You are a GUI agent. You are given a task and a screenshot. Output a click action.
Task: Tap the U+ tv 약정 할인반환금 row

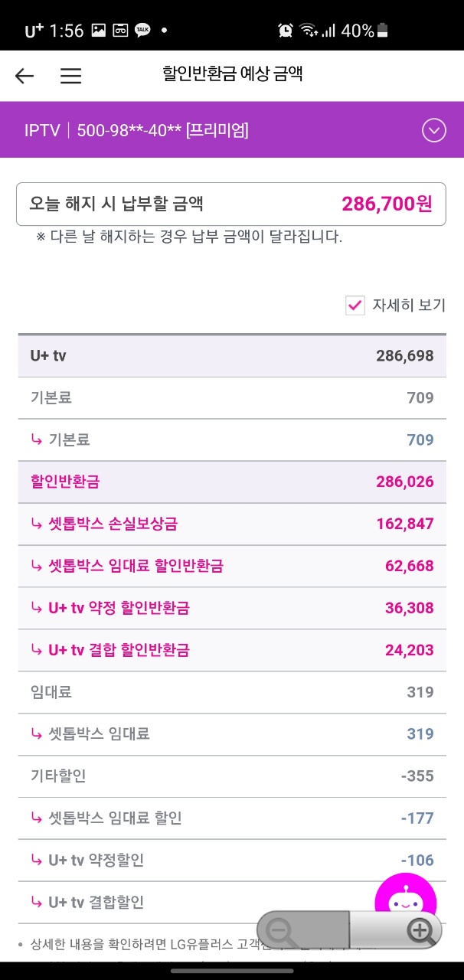tap(231, 608)
